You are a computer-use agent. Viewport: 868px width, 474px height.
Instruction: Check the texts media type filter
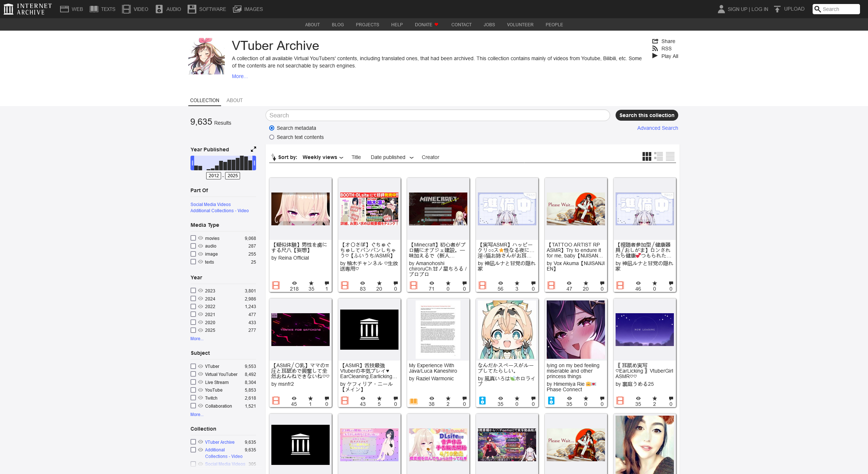(x=193, y=262)
